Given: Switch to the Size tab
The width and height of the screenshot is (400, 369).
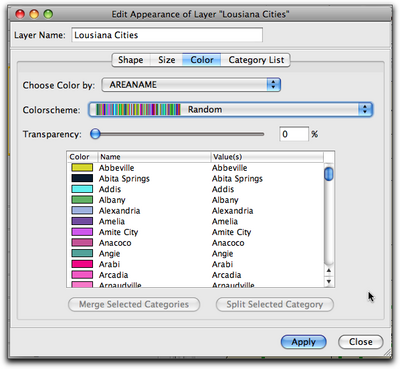Looking at the screenshot, I should click(166, 60).
